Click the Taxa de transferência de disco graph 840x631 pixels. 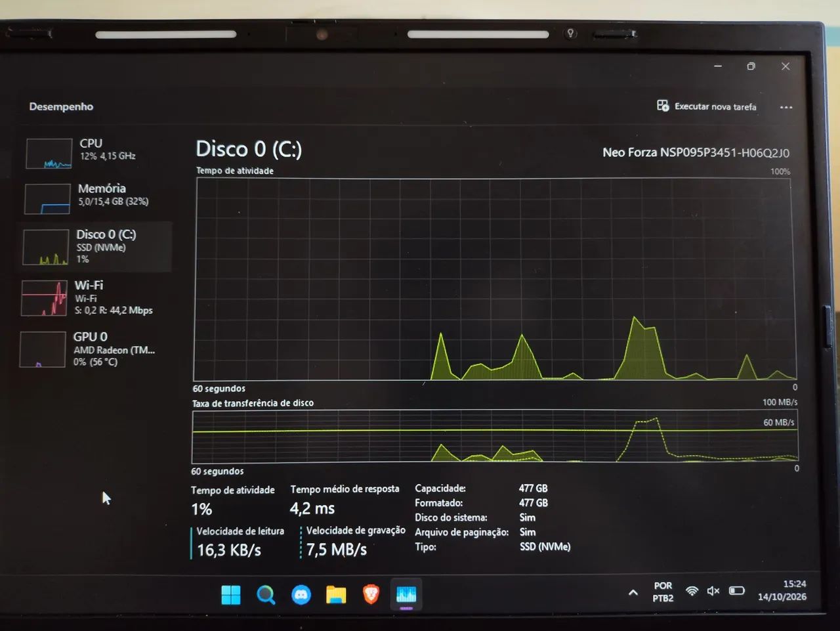point(495,437)
